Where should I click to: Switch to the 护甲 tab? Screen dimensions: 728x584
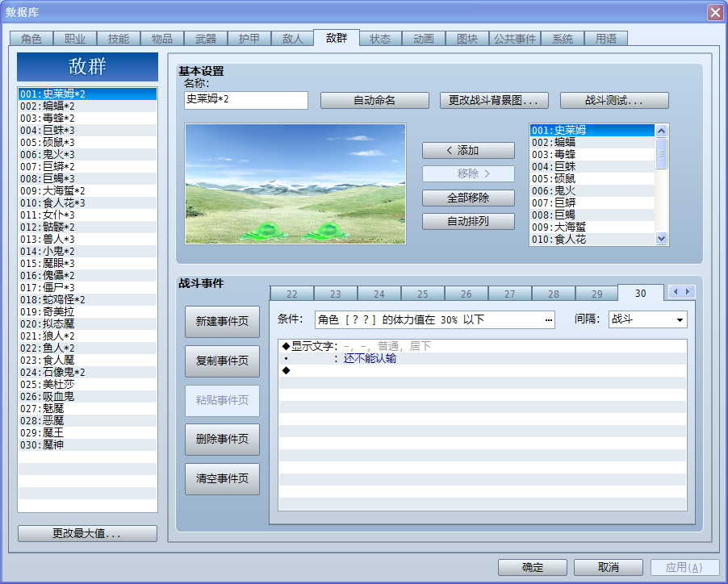[249, 39]
